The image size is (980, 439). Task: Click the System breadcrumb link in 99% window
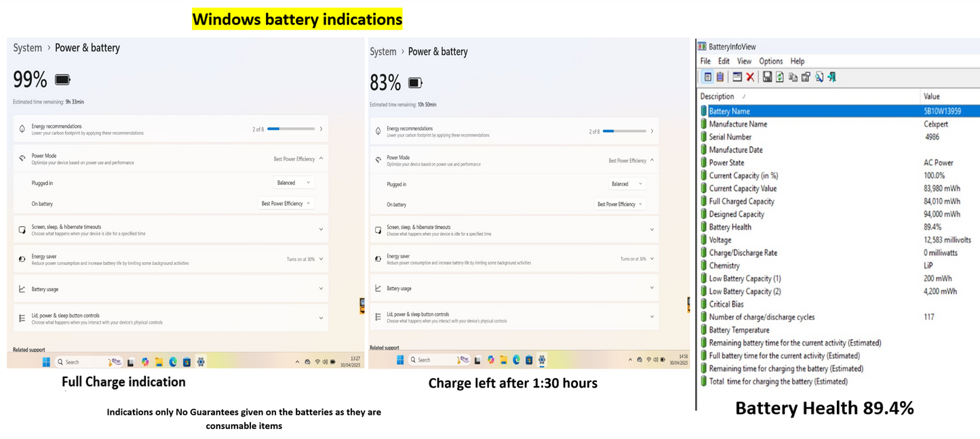(28, 48)
